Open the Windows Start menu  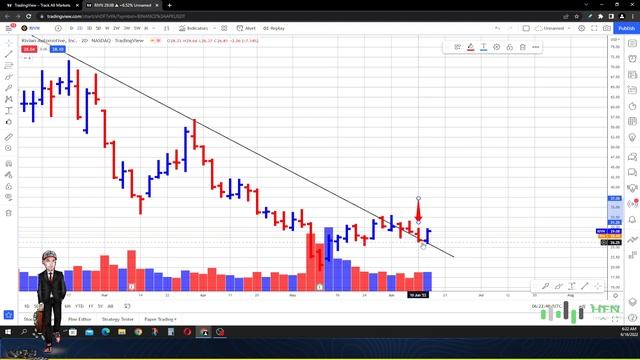pos(8,332)
